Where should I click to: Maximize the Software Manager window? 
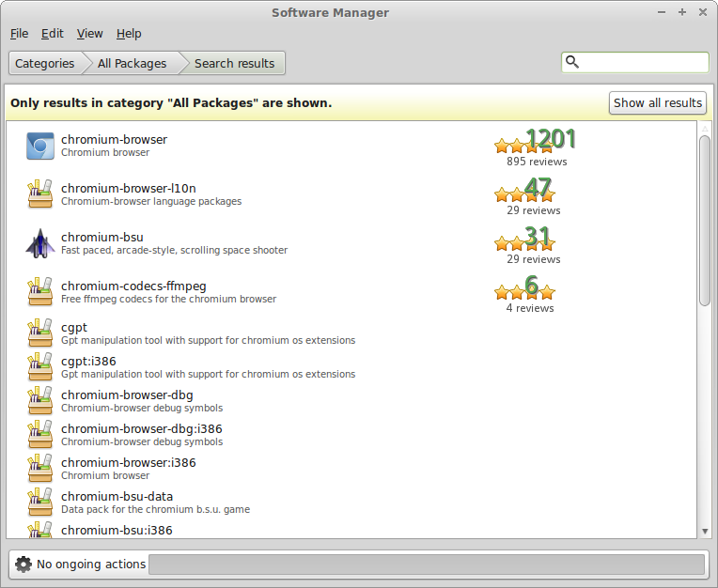point(682,12)
